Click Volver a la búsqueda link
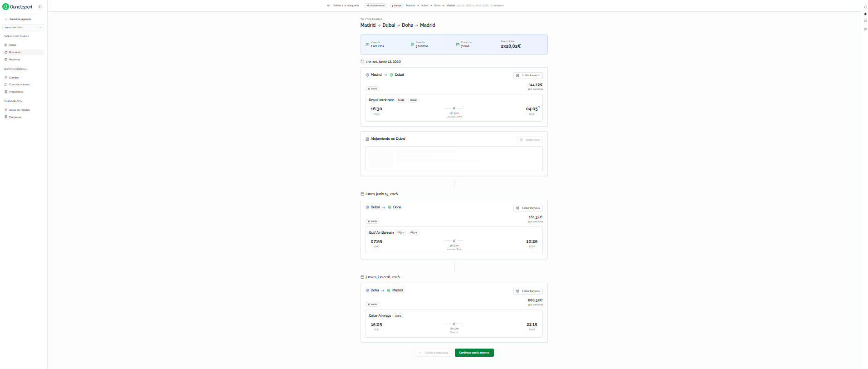 click(346, 5)
